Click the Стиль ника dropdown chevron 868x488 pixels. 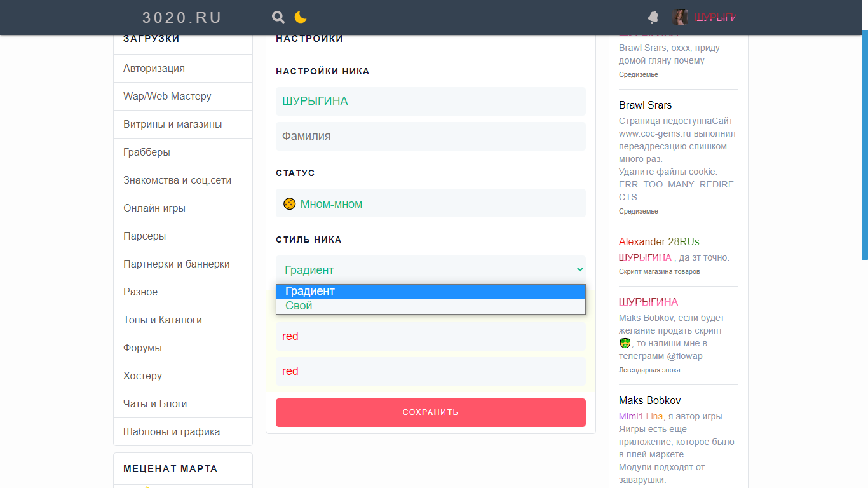(580, 269)
